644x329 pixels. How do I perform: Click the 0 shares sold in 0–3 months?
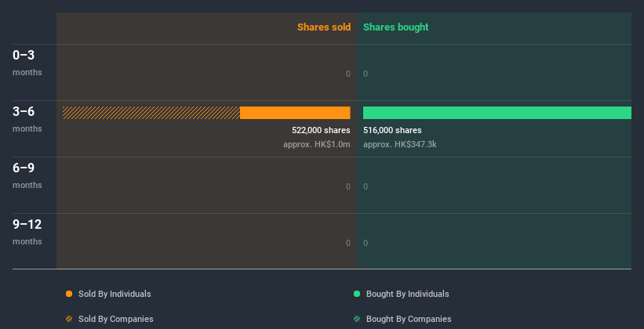tap(348, 74)
